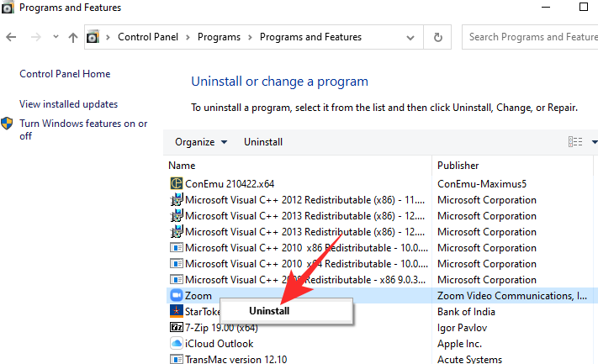Click Bank of India publisher cell

(466, 312)
